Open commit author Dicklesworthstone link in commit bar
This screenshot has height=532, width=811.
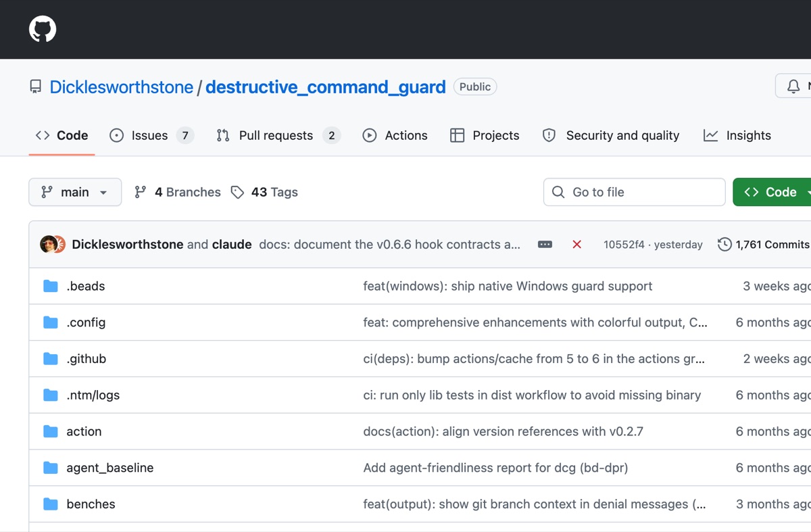128,245
